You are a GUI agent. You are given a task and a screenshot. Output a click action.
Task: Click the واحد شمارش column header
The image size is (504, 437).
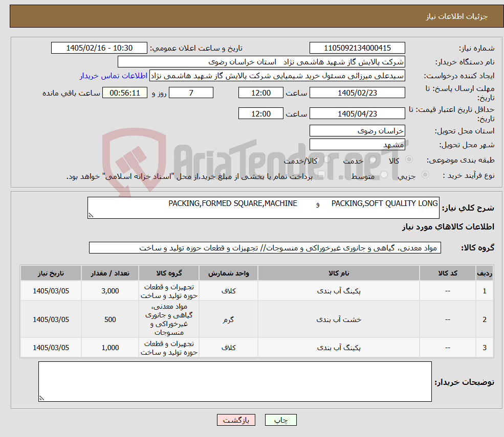[228, 273]
